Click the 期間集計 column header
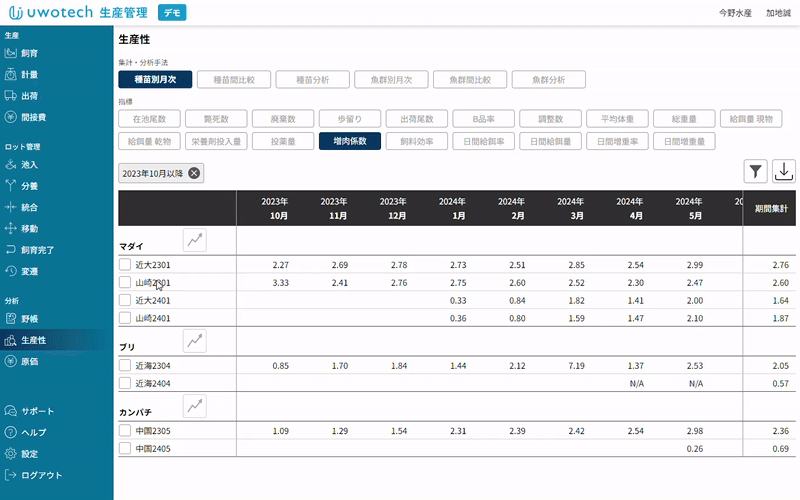The height and width of the screenshot is (500, 800). click(770, 208)
